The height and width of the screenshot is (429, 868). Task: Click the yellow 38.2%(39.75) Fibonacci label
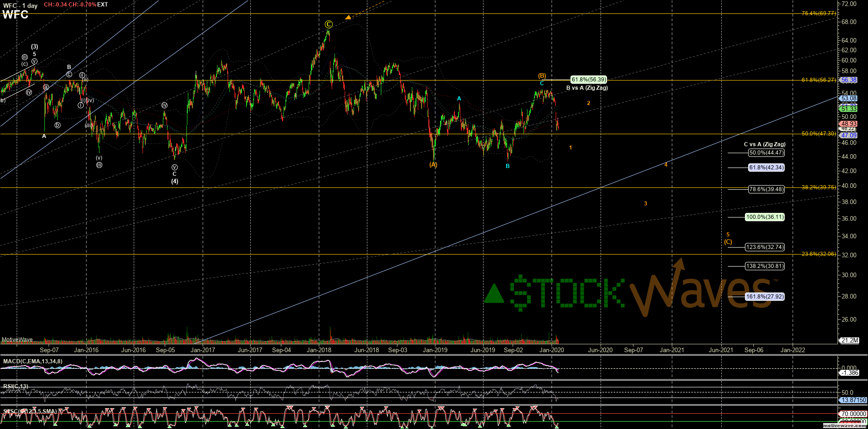click(819, 187)
